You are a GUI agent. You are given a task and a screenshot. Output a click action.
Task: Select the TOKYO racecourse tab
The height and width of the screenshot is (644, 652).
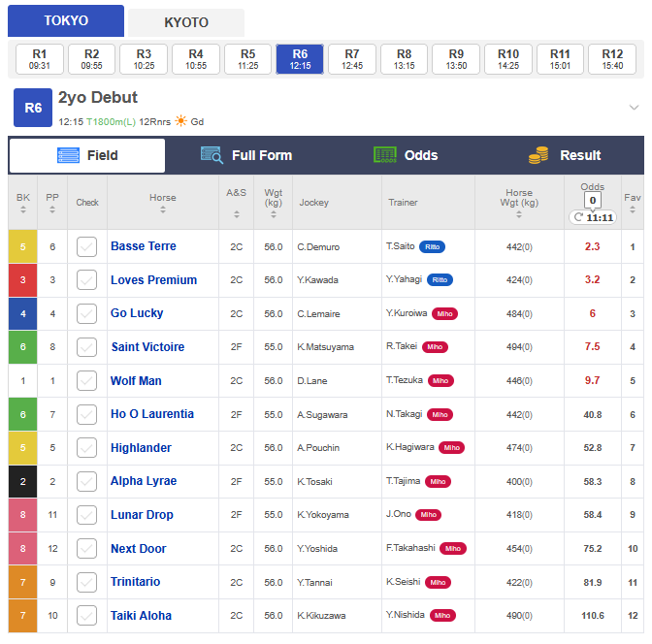(66, 20)
